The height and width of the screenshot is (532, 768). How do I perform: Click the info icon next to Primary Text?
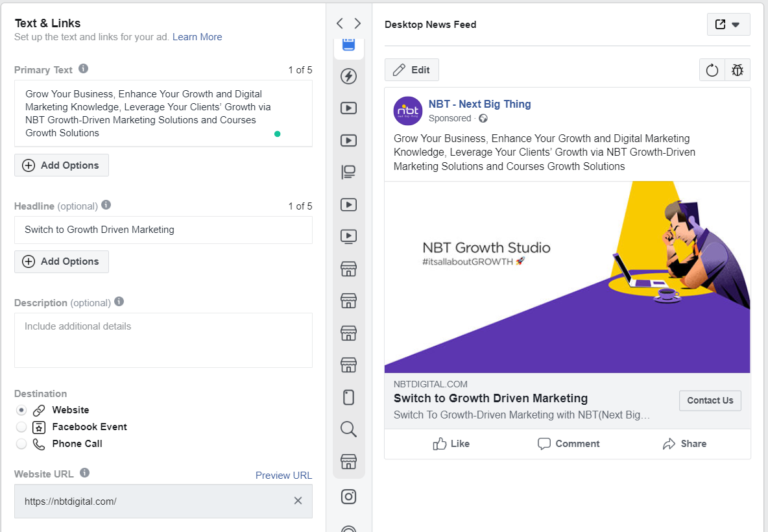pos(84,69)
